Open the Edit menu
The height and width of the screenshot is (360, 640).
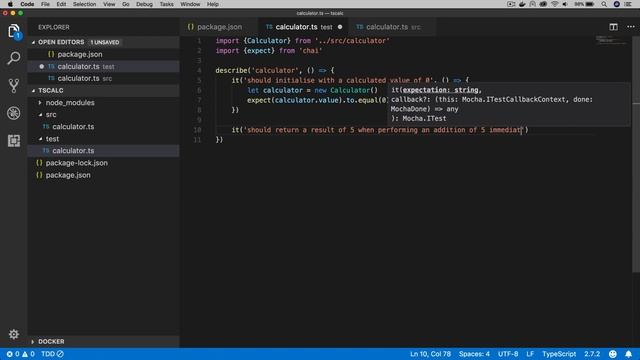click(x=61, y=4)
